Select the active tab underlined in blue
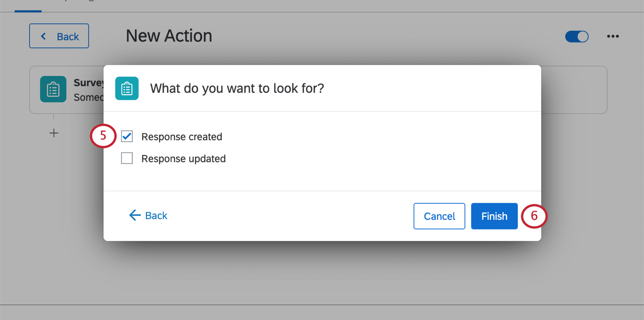The width and height of the screenshot is (644, 320). [28, 5]
